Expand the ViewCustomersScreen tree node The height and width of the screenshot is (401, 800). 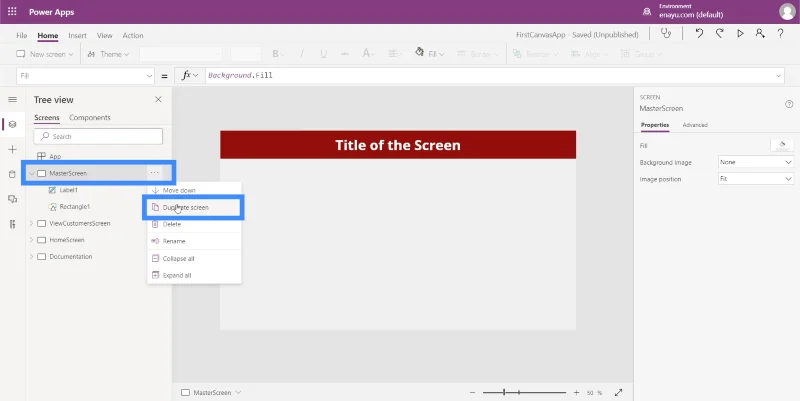(32, 223)
